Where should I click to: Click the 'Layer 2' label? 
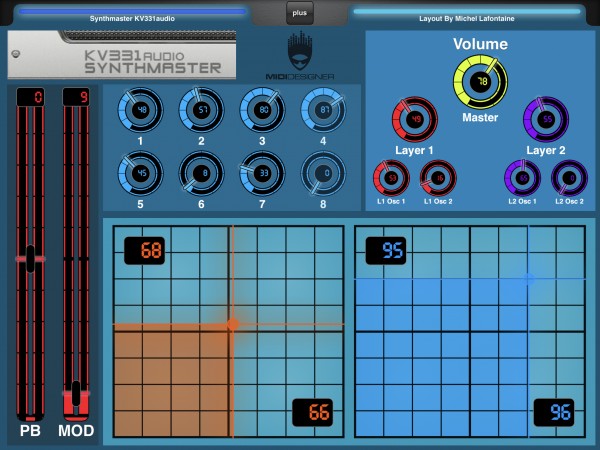click(546, 150)
